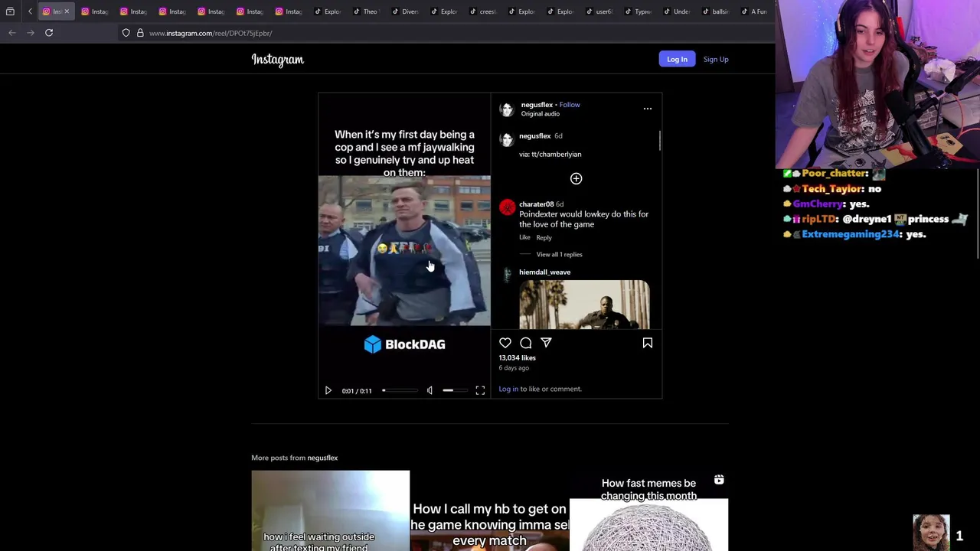Click the 'Original audio' label
The height and width of the screenshot is (551, 980).
[541, 114]
